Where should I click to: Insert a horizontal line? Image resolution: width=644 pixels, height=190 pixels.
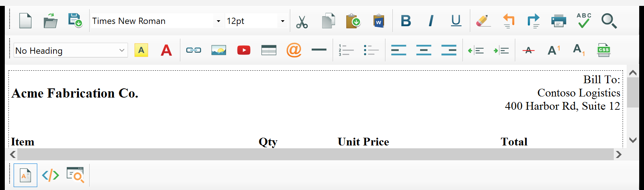click(x=319, y=50)
